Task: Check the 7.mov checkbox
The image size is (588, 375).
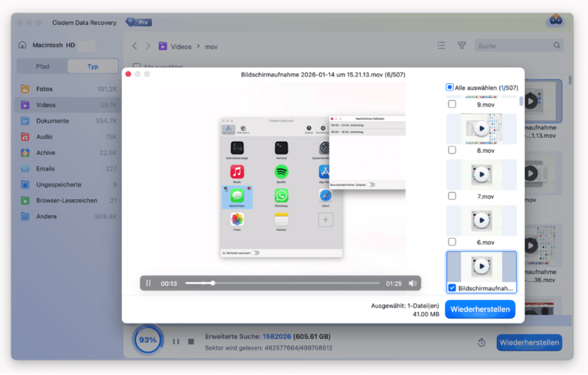Action: pos(452,196)
